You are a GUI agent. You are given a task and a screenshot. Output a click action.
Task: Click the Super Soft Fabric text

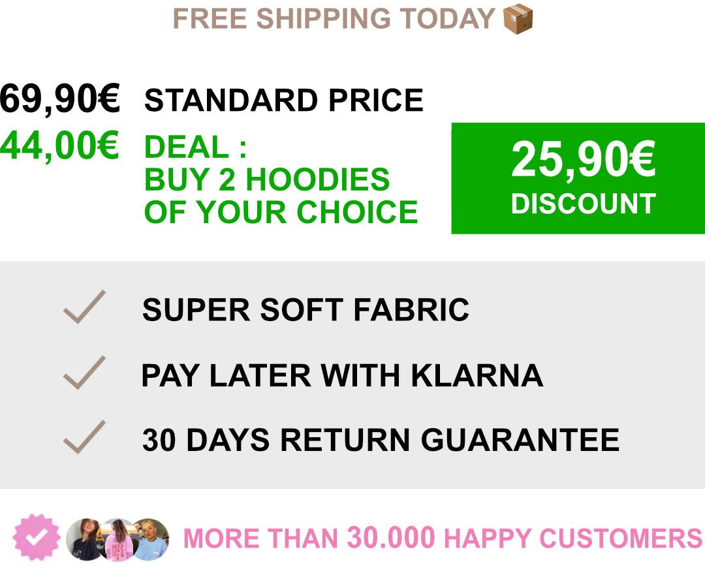click(305, 309)
